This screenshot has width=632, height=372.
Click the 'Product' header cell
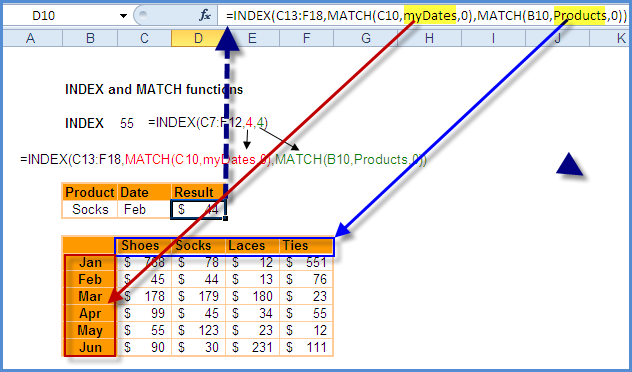[90, 192]
